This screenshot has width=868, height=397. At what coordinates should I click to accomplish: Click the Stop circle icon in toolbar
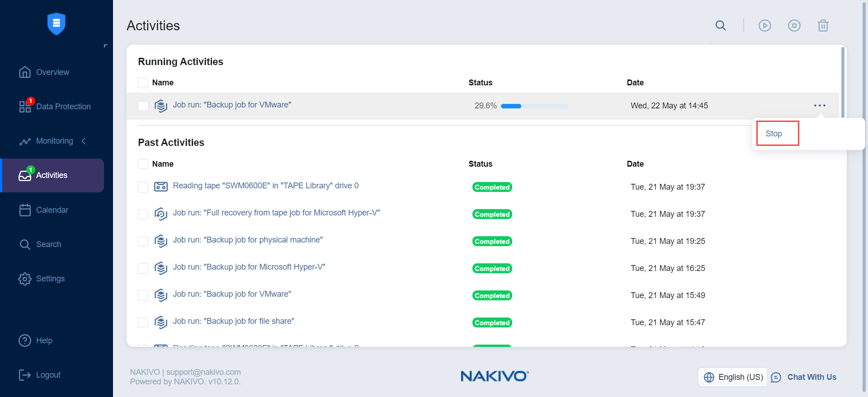[x=794, y=26]
